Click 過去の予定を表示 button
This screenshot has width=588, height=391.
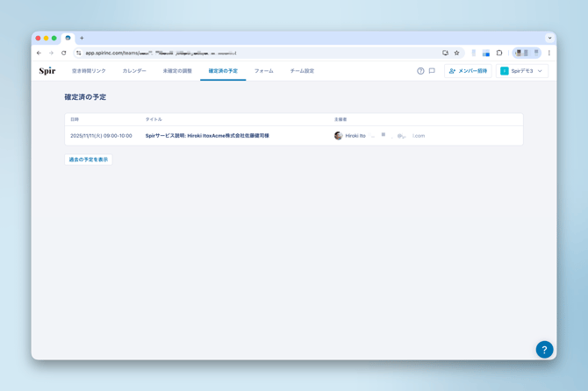[89, 160]
